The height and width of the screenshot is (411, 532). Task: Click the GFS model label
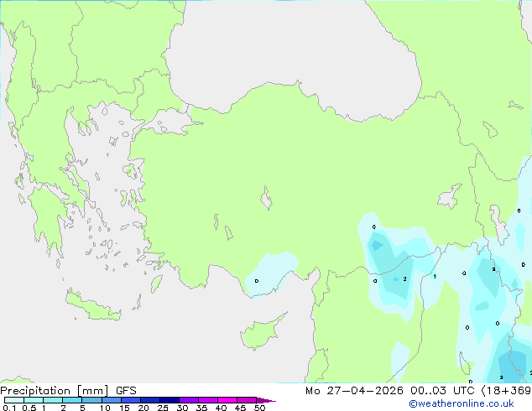126,391
